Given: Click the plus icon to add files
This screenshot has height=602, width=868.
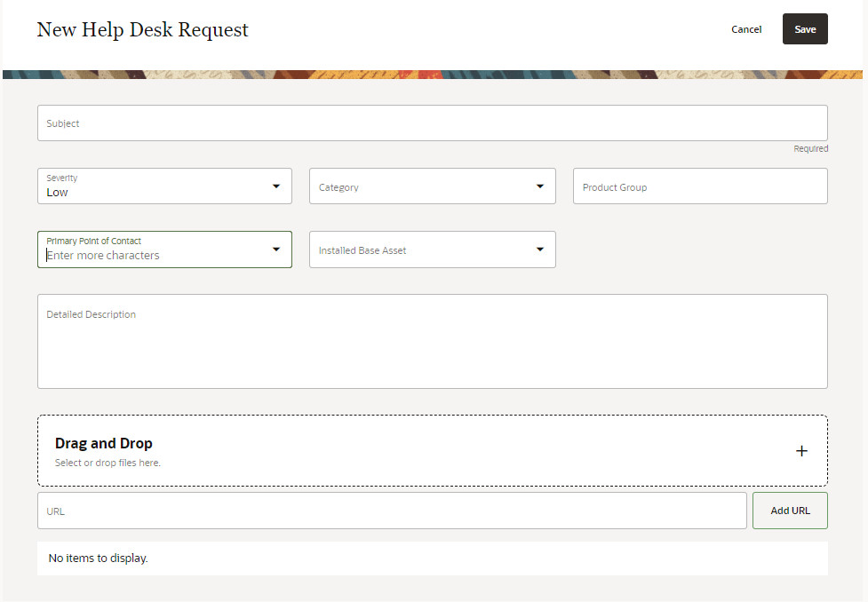Looking at the screenshot, I should pyautogui.click(x=801, y=451).
